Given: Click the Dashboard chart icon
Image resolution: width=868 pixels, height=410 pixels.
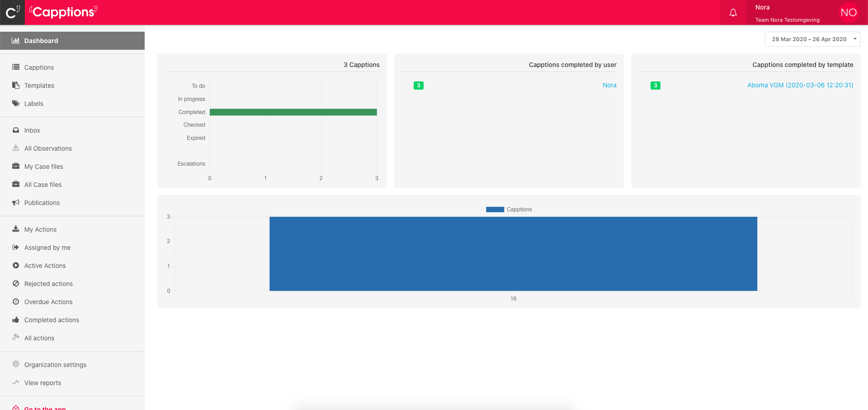Looking at the screenshot, I should tap(16, 40).
